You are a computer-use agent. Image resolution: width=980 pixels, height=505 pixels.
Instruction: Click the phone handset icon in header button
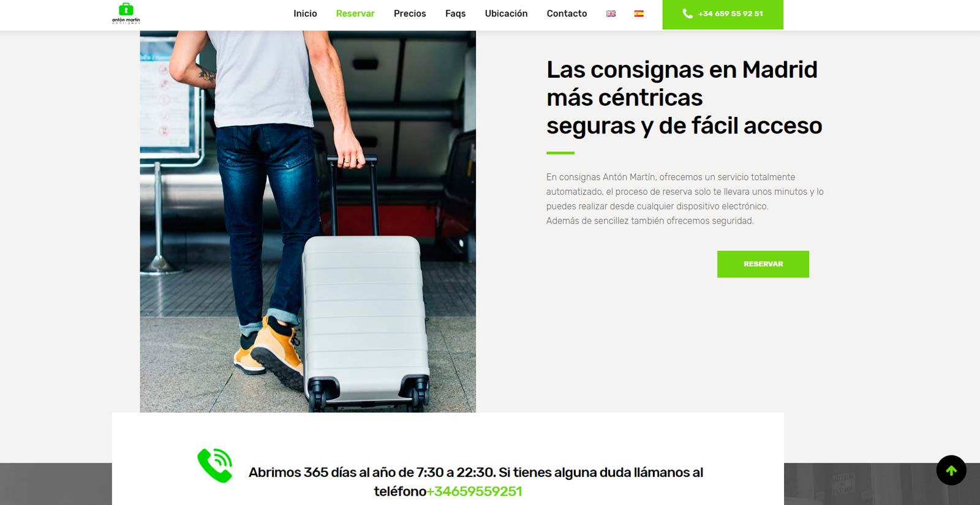click(x=687, y=13)
